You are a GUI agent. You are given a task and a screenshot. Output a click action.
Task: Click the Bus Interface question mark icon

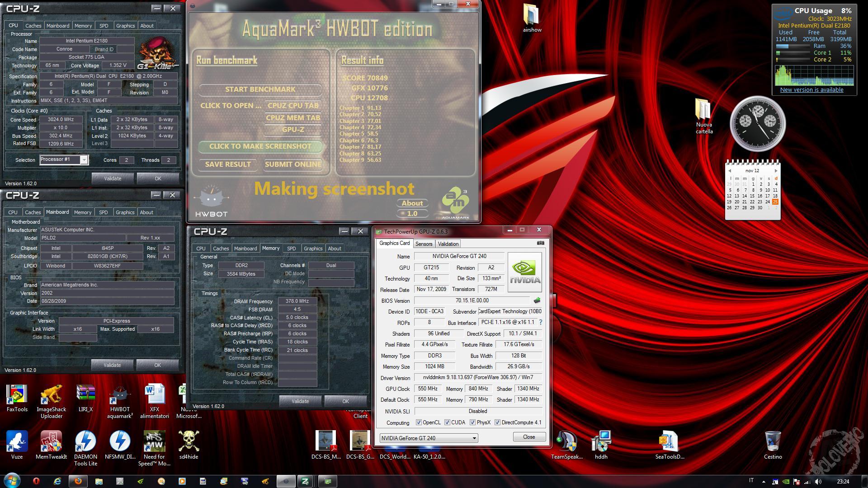541,323
